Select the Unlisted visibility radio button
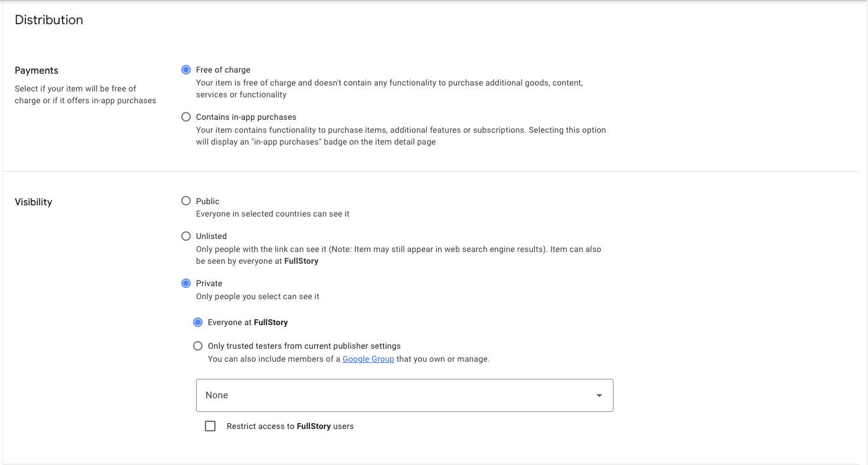868x465 pixels. (186, 236)
